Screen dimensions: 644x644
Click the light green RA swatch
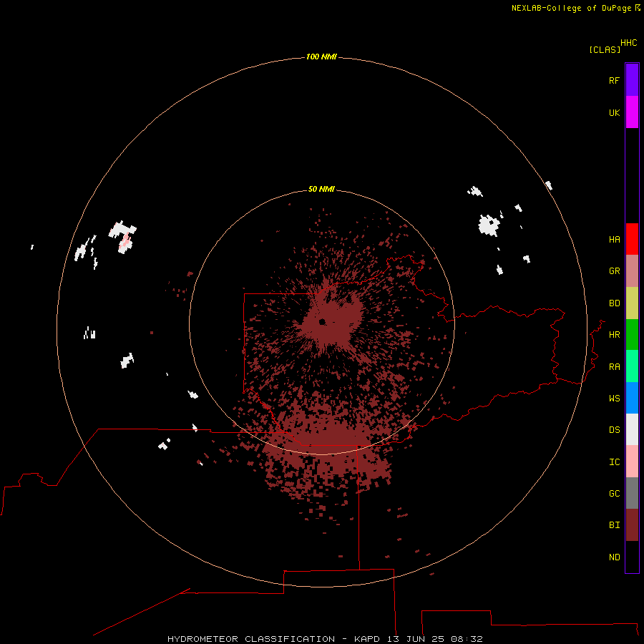pyautogui.click(x=632, y=366)
